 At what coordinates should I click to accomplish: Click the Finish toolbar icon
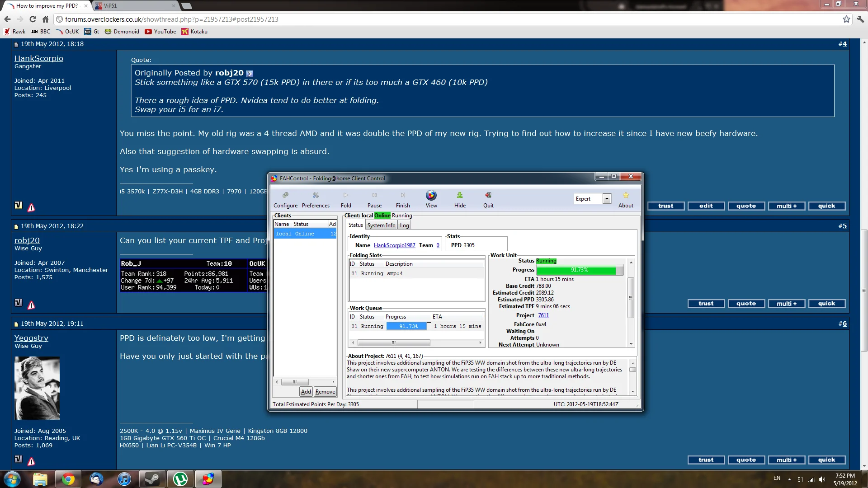coord(403,199)
